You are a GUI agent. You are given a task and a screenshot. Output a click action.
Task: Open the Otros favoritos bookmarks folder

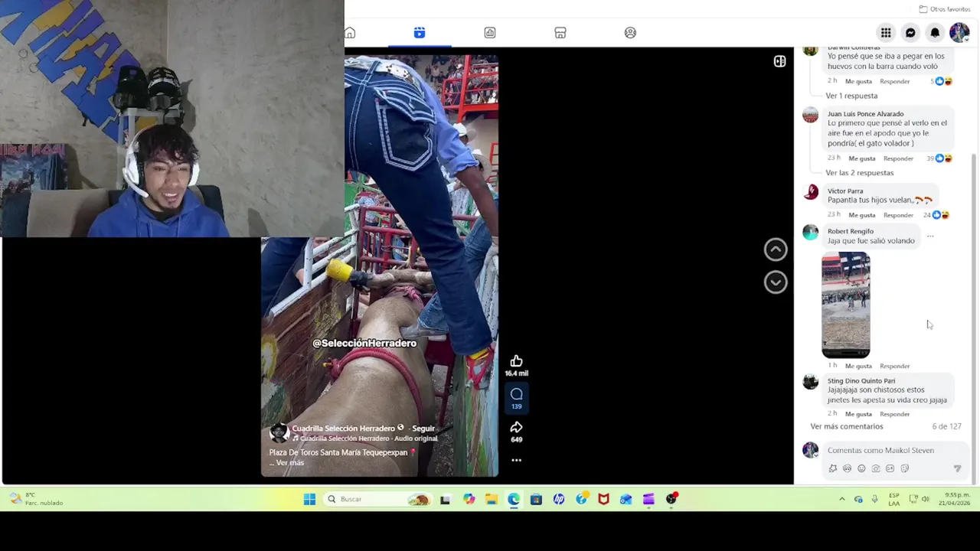click(945, 9)
